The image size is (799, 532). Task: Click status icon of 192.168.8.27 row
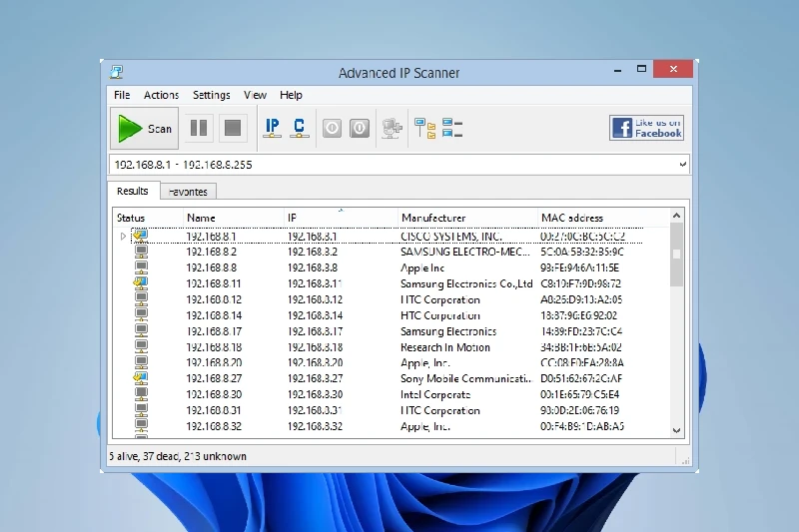tap(140, 378)
